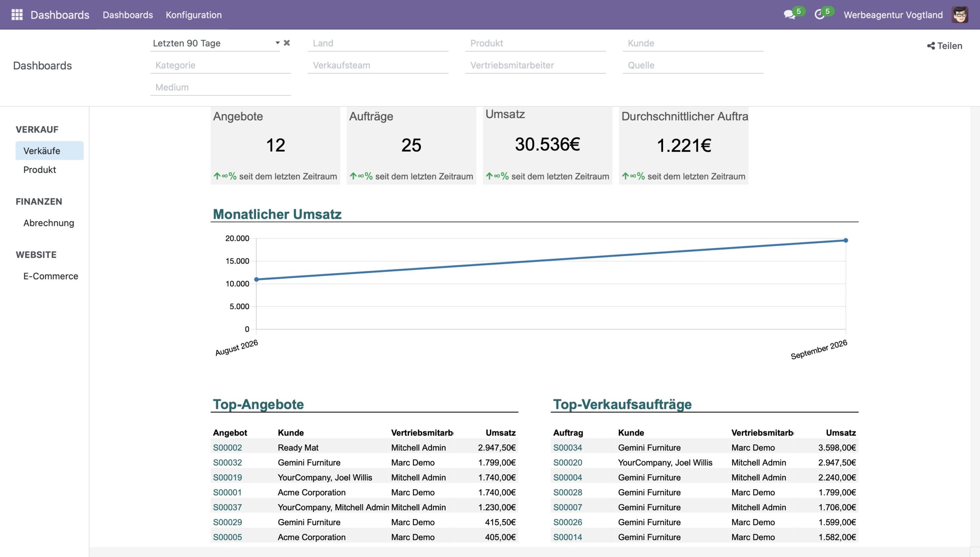Open the chat messages icon

tap(789, 15)
